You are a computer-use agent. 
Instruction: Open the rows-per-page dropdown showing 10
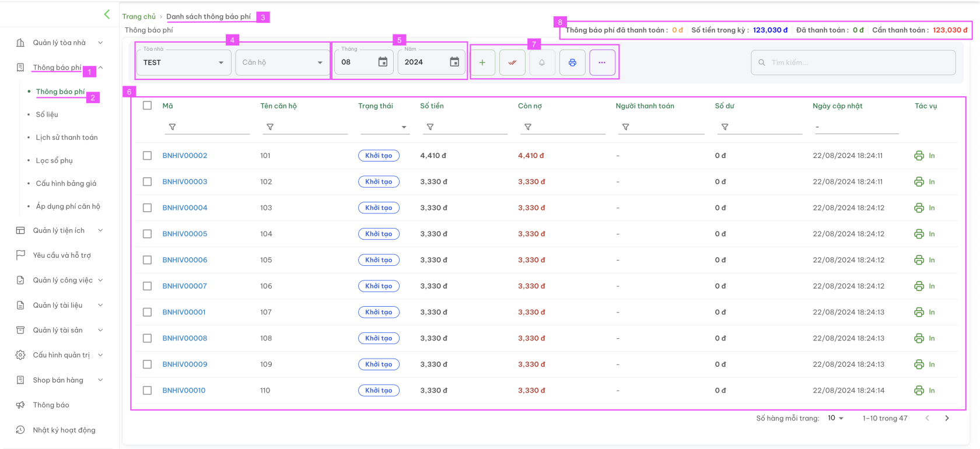(835, 418)
